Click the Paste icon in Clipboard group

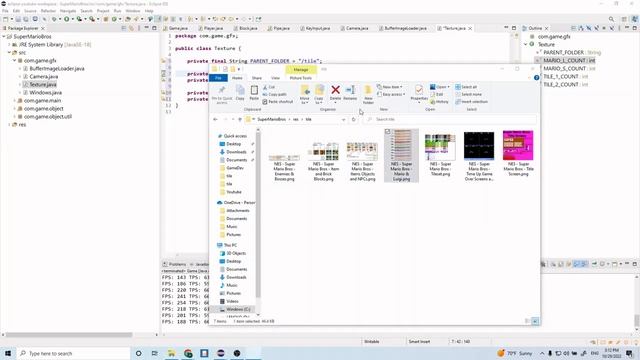tap(254, 93)
